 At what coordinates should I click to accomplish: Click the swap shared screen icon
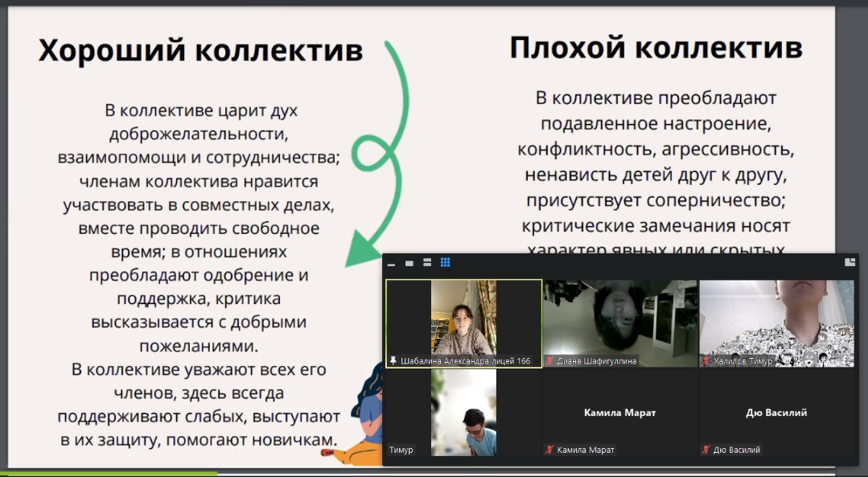click(x=849, y=262)
